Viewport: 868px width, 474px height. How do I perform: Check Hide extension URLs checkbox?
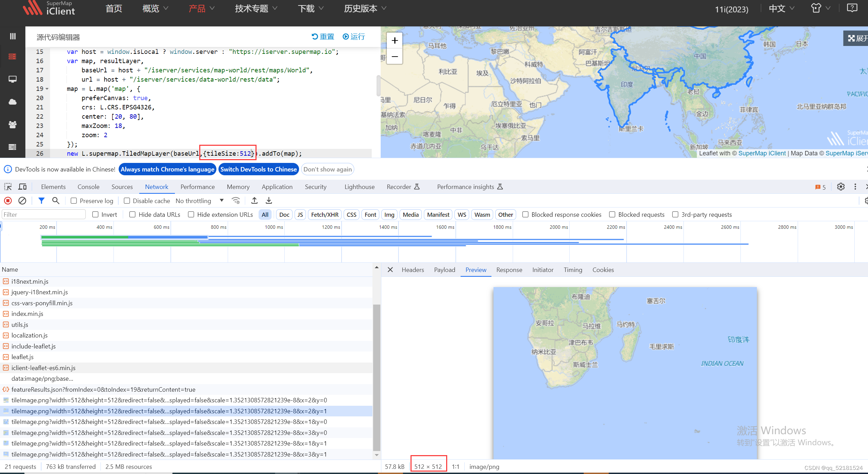tap(191, 214)
